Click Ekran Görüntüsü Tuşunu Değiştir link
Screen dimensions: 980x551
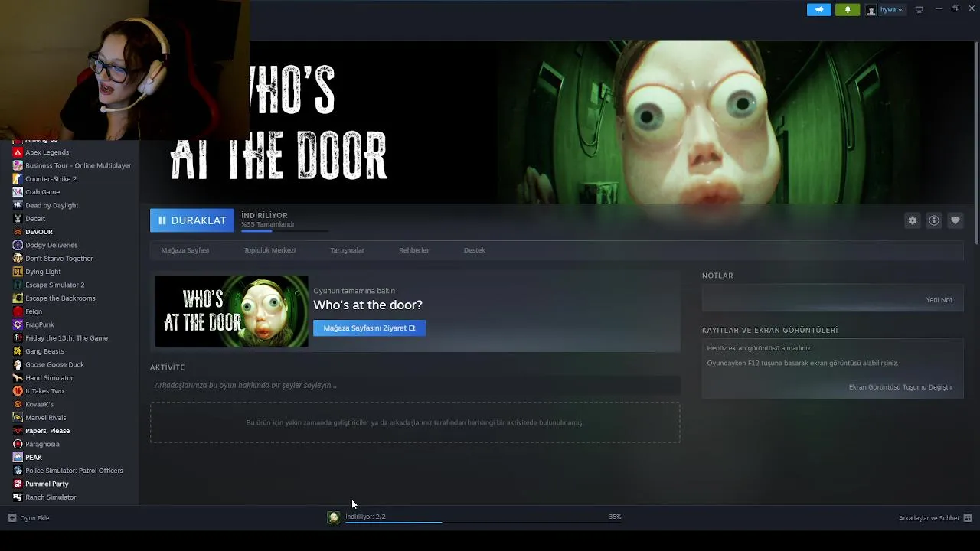pos(900,387)
